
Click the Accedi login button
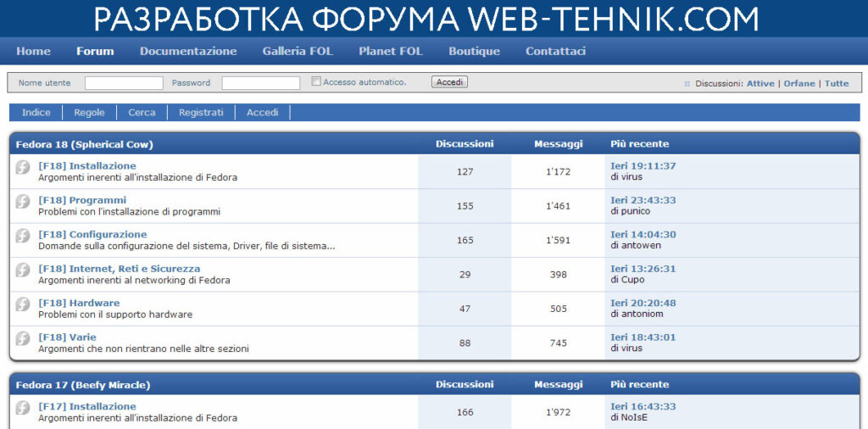pyautogui.click(x=449, y=82)
